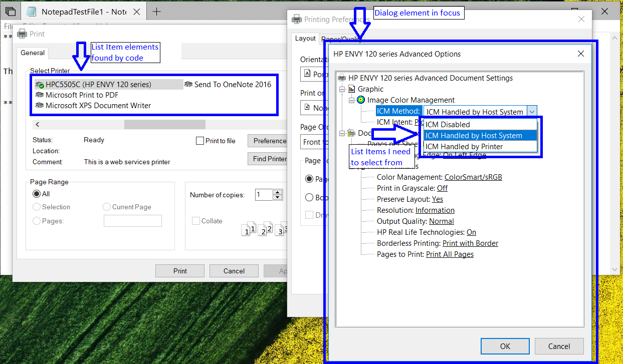Click the Image Color Management color wheel icon

tap(361, 100)
